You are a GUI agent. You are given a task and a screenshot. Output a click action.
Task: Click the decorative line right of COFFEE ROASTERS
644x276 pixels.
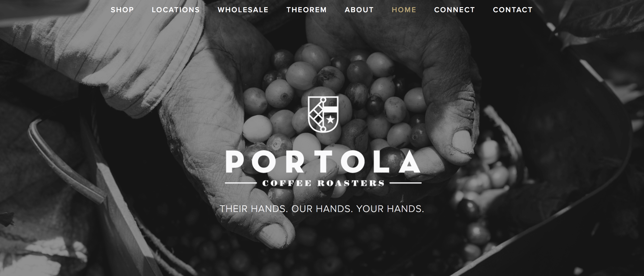tap(405, 183)
